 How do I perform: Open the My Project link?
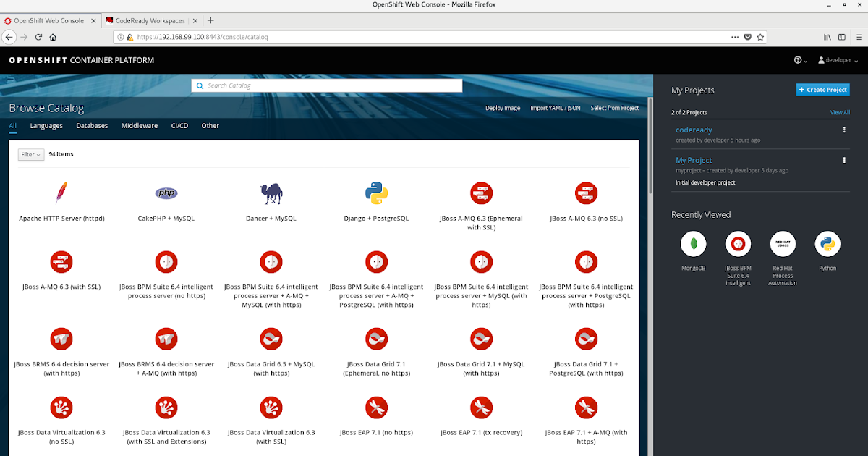pos(694,160)
